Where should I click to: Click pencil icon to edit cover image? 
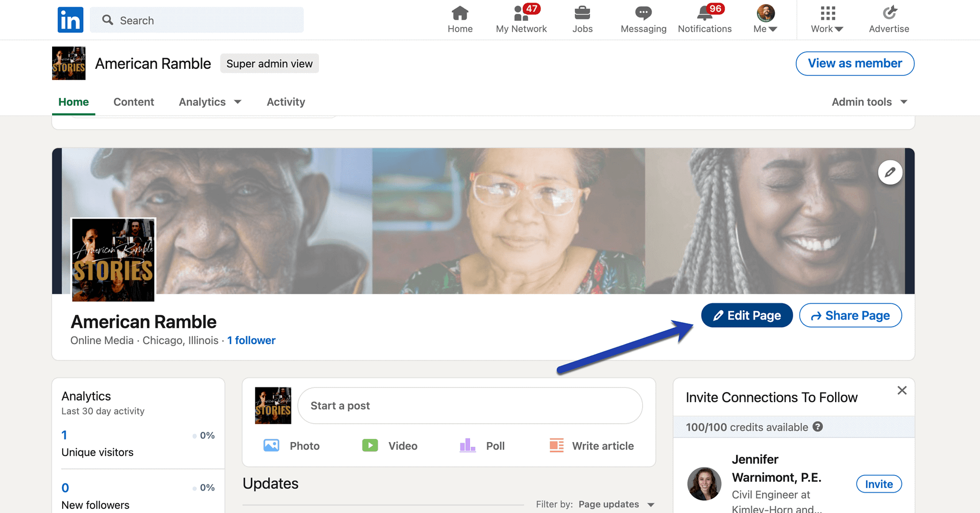890,173
